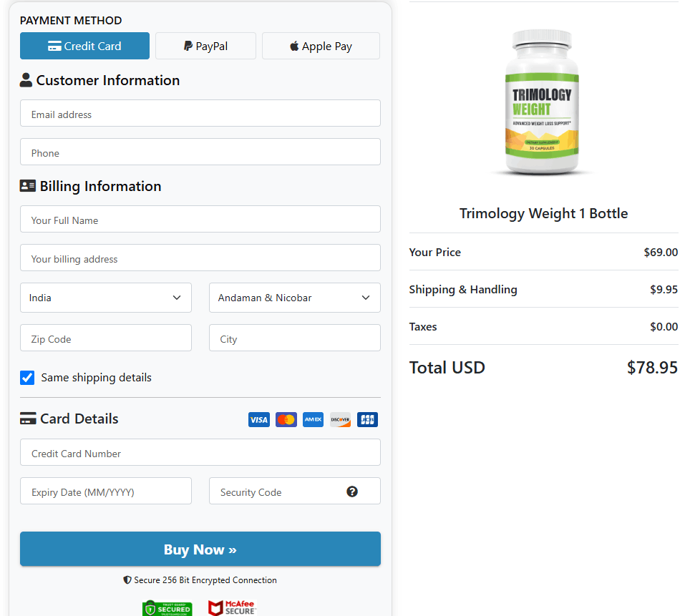Focus the Email address field
Image resolution: width=685 pixels, height=616 pixels.
(x=200, y=114)
